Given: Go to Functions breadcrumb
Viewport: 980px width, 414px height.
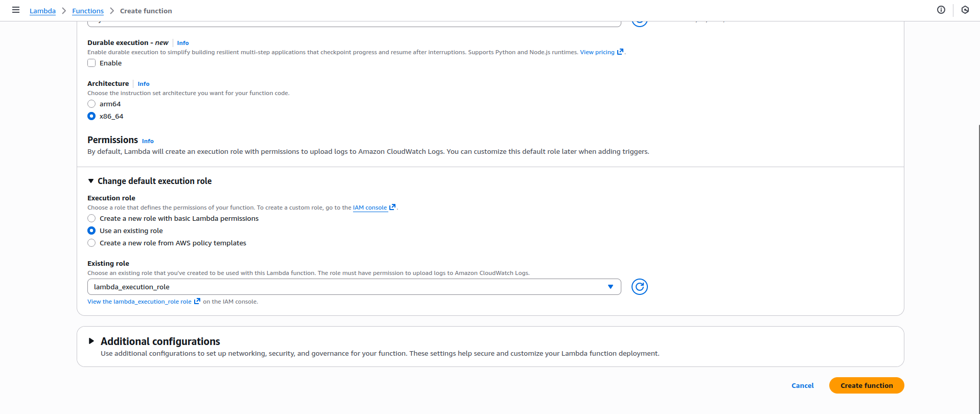Looking at the screenshot, I should (x=88, y=11).
